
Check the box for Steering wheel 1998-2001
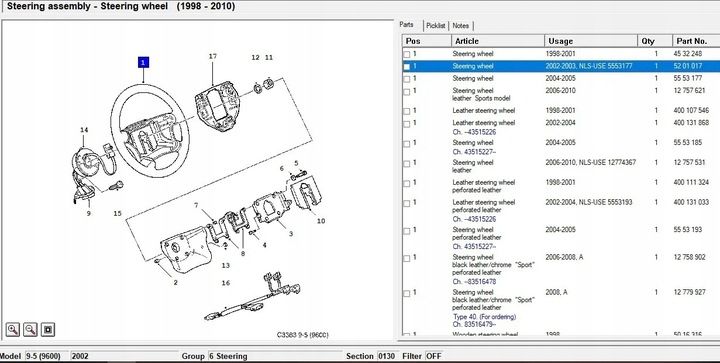point(407,55)
